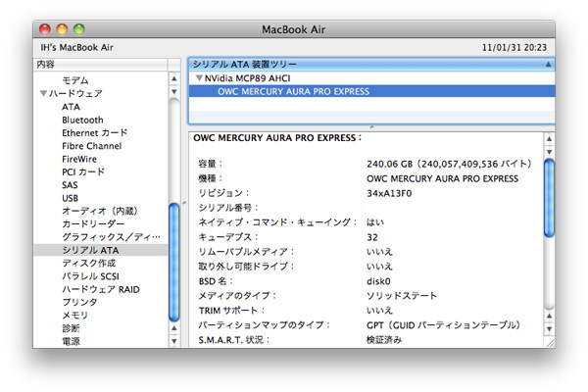
Task: Click the ソリッドステート media type value
Action: (x=402, y=296)
